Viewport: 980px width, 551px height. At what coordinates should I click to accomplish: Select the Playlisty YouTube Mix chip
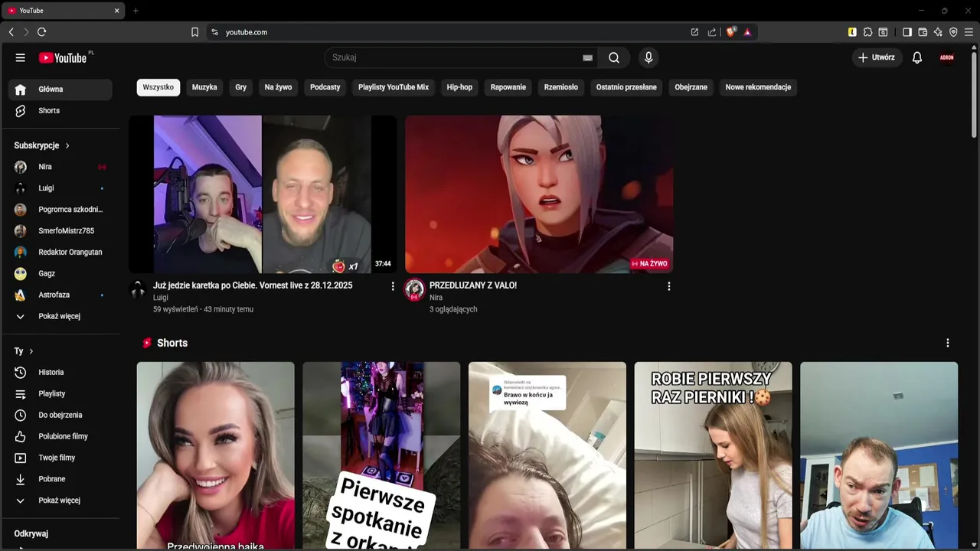point(394,87)
